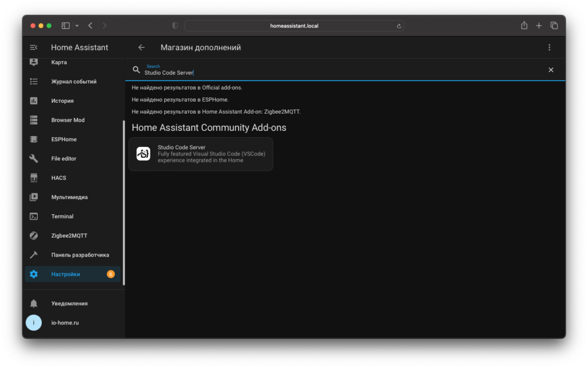This screenshot has width=588, height=368.
Task: Open Zigbee2MQTT from the sidebar label
Action: pos(69,235)
